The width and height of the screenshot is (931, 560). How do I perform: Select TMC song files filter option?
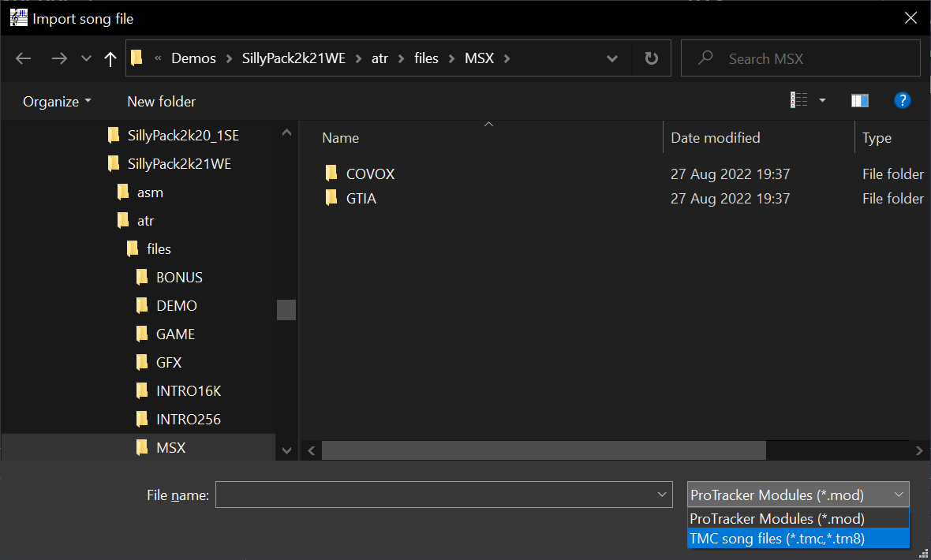pyautogui.click(x=777, y=539)
